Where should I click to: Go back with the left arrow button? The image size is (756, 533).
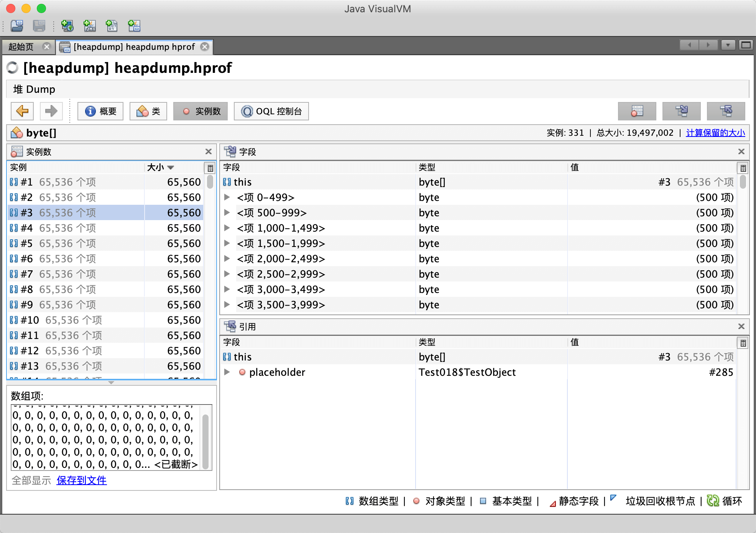tap(22, 111)
